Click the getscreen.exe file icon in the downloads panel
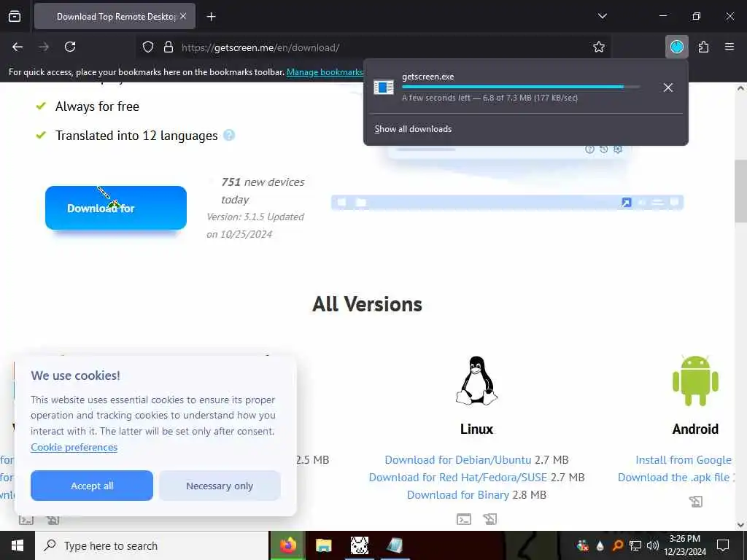This screenshot has width=747, height=560. coord(384,87)
